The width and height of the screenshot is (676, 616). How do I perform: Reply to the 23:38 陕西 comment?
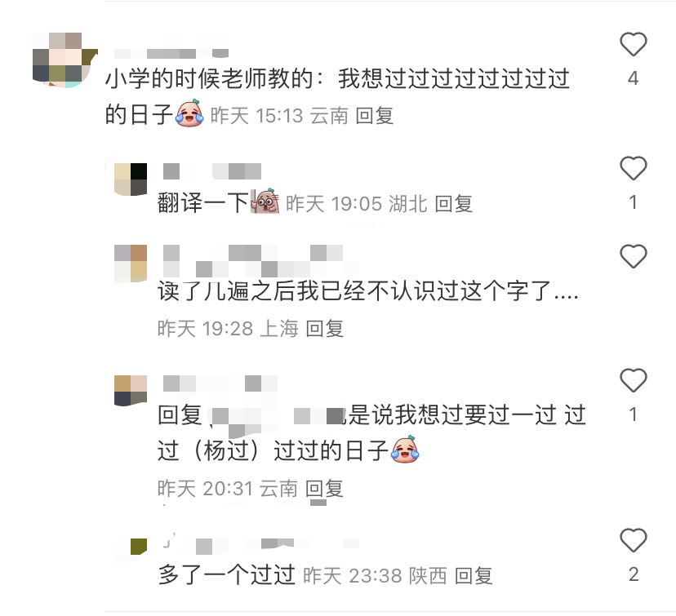474,576
